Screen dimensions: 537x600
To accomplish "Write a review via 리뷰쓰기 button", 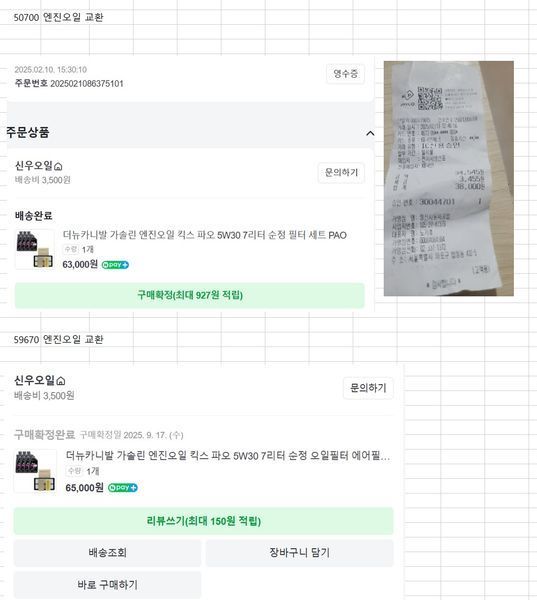I will (203, 521).
